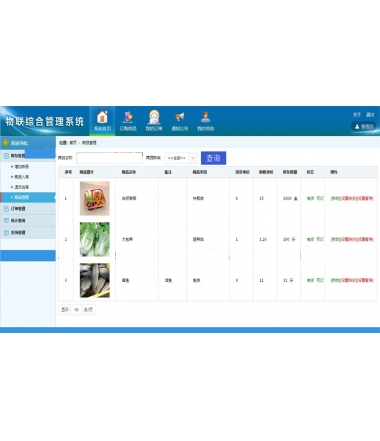The height and width of the screenshot is (441, 380).
Task: Select the highlighted product management sidebar item
Action: tap(28, 197)
